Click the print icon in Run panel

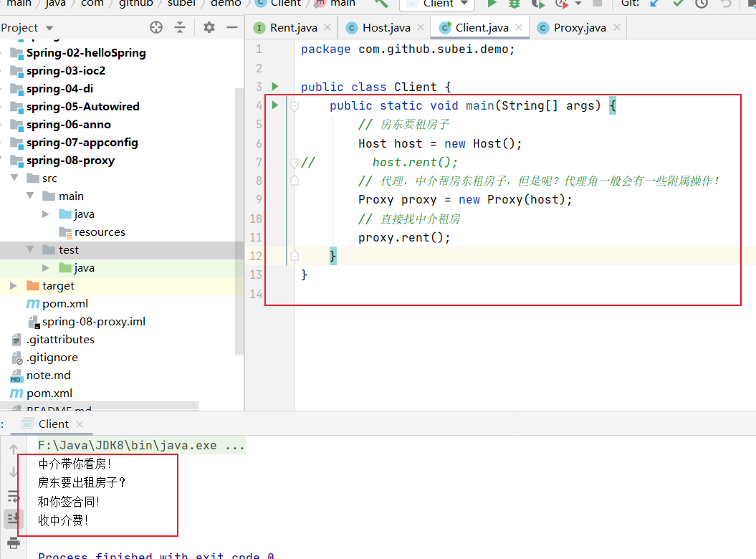[14, 543]
